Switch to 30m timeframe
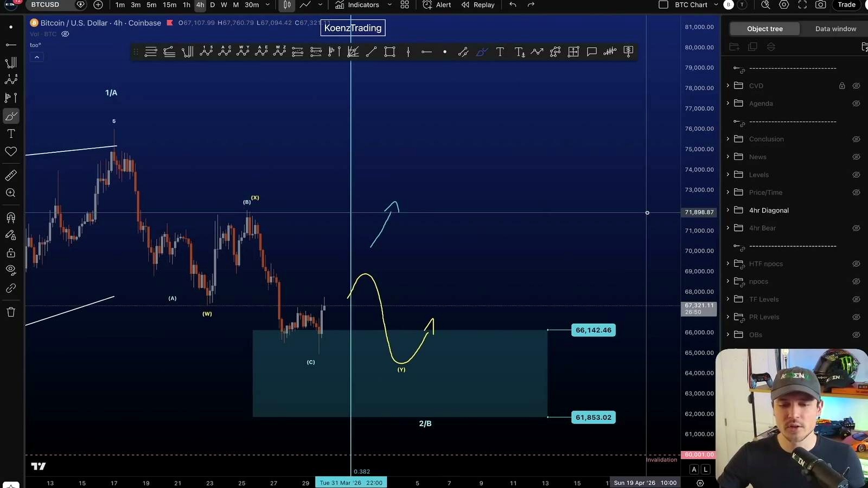The height and width of the screenshot is (488, 868). click(252, 5)
